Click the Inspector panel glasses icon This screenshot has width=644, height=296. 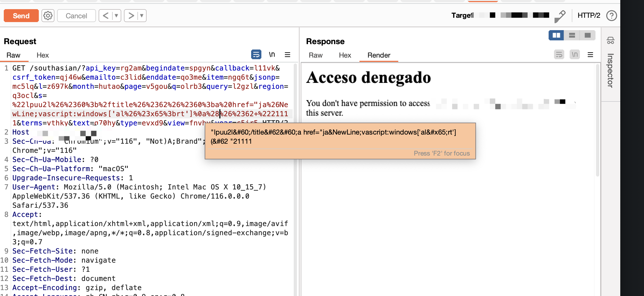point(610,41)
